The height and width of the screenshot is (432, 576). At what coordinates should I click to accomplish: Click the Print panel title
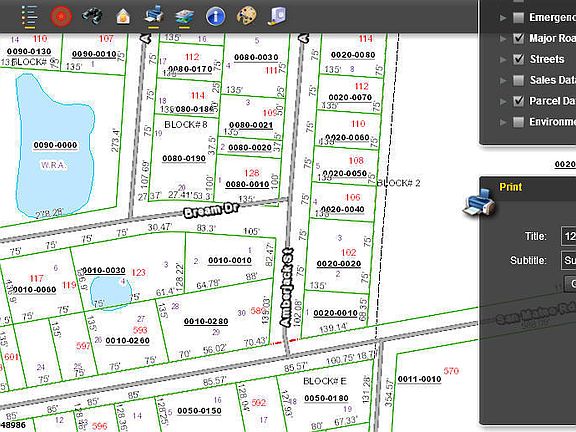[511, 187]
